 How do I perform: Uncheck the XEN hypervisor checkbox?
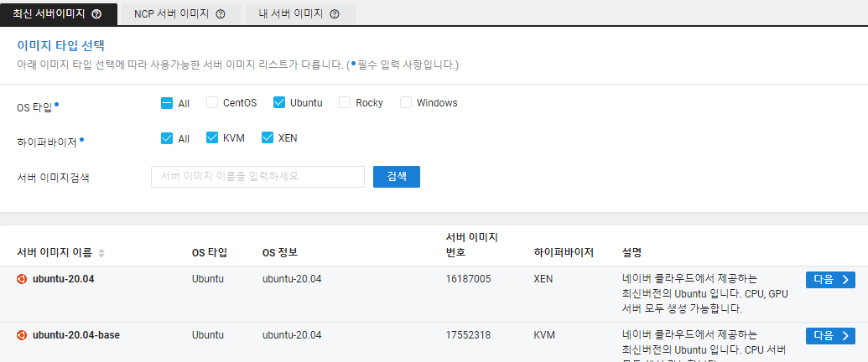point(268,138)
